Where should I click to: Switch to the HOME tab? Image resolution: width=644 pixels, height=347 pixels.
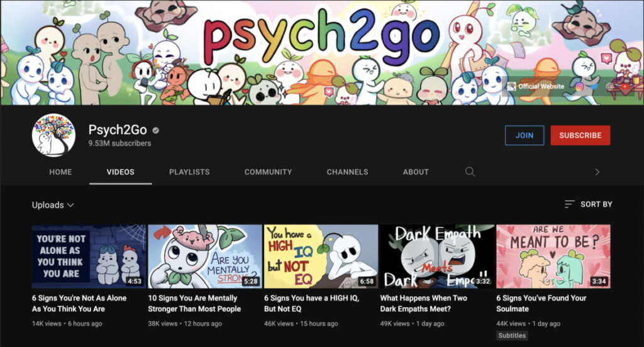(x=60, y=172)
